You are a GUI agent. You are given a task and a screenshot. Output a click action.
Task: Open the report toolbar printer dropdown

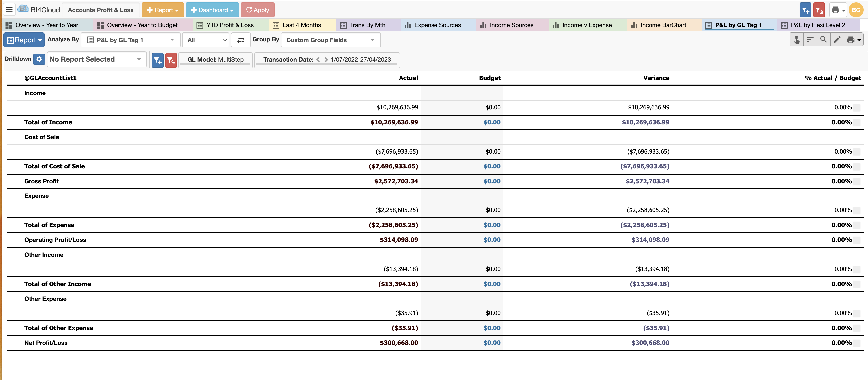[x=854, y=40]
